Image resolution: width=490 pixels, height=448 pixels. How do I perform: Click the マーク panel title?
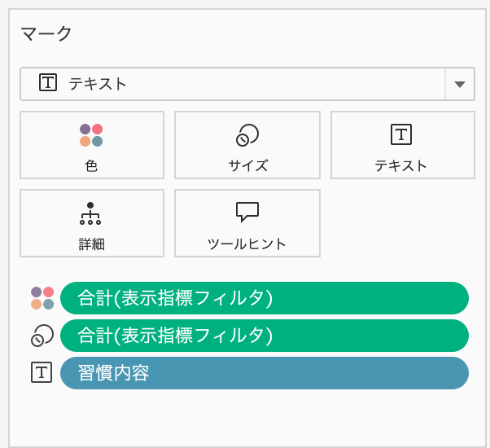(x=46, y=33)
